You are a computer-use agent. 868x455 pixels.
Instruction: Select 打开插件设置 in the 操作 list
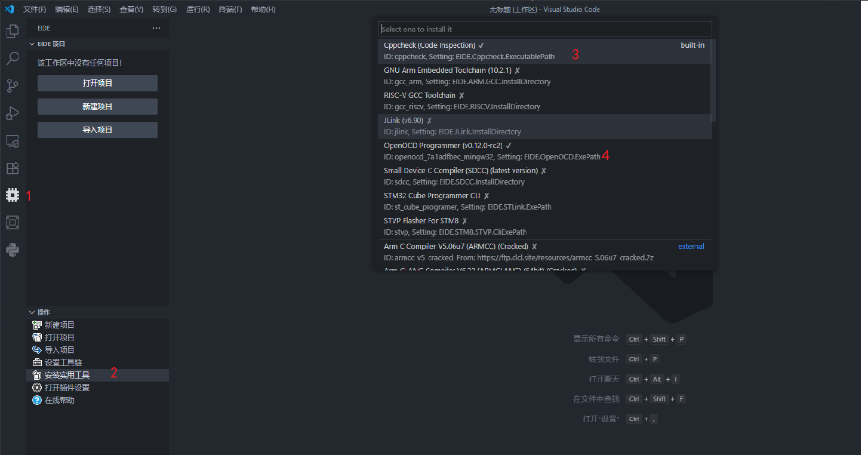click(x=98, y=388)
